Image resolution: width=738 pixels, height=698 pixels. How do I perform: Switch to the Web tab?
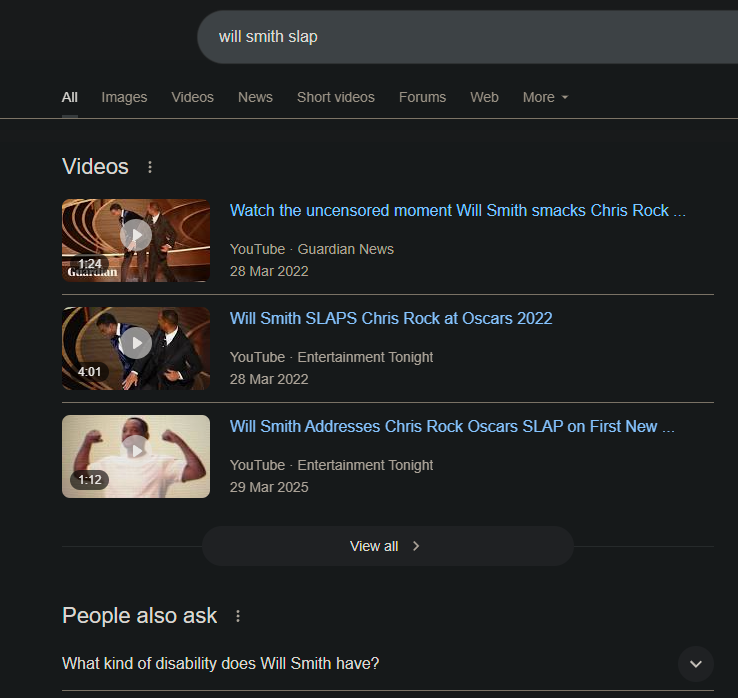coord(484,97)
